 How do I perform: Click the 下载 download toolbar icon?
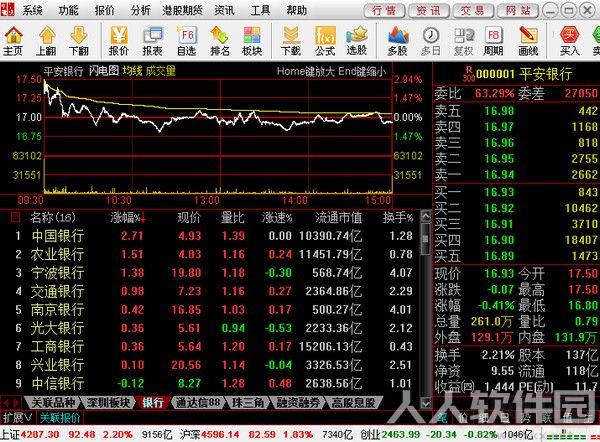click(x=291, y=41)
